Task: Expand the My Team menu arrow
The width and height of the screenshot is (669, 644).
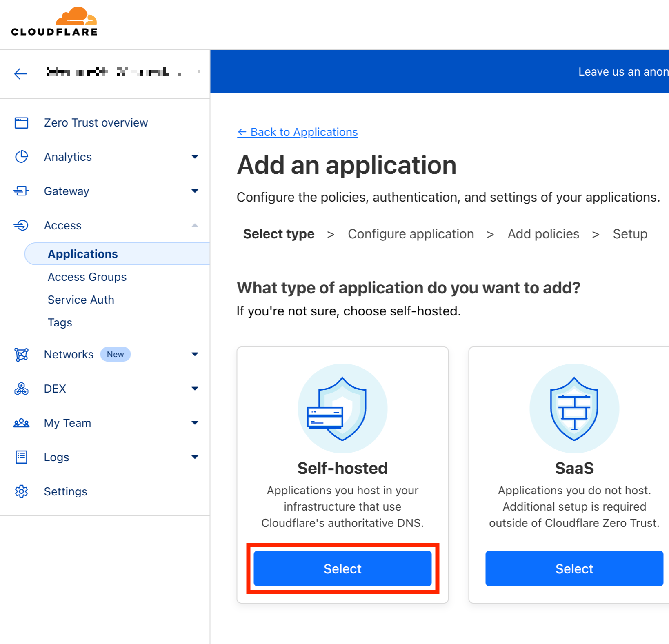Action: [195, 423]
